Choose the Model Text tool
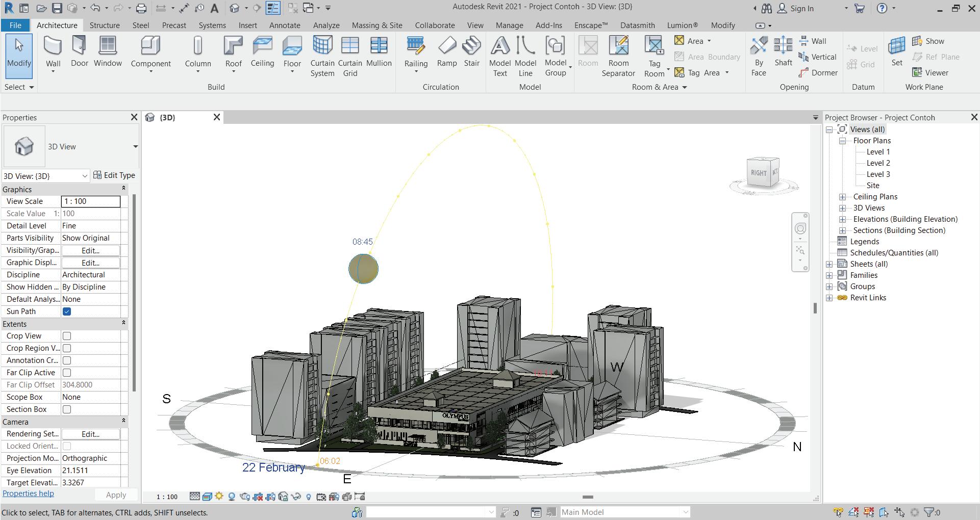 (x=500, y=57)
